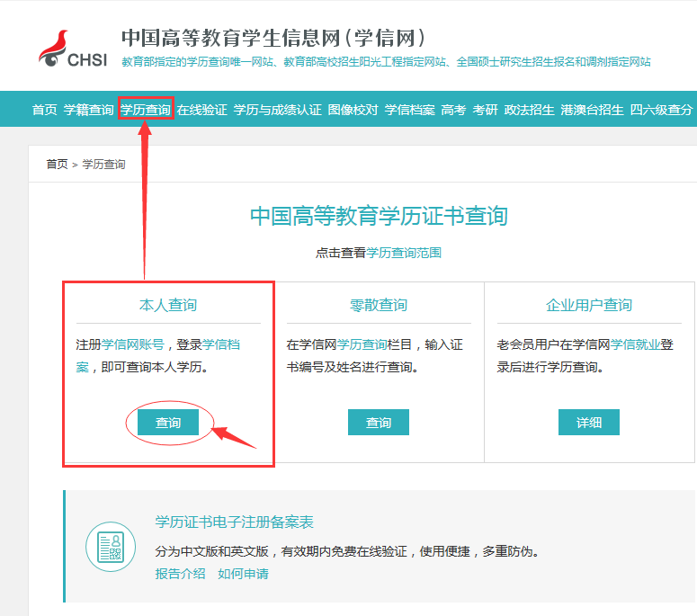Click the CHSI logo icon
697x616 pixels.
pyautogui.click(x=73, y=49)
